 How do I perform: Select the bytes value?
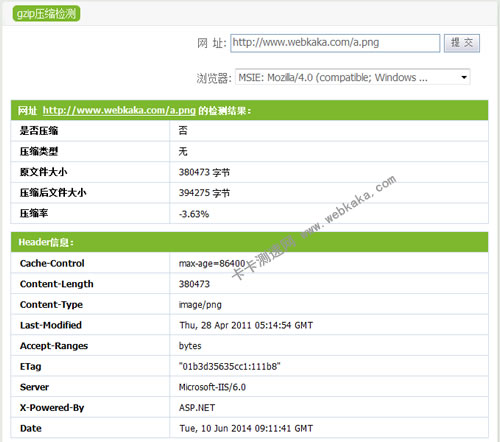tap(190, 346)
